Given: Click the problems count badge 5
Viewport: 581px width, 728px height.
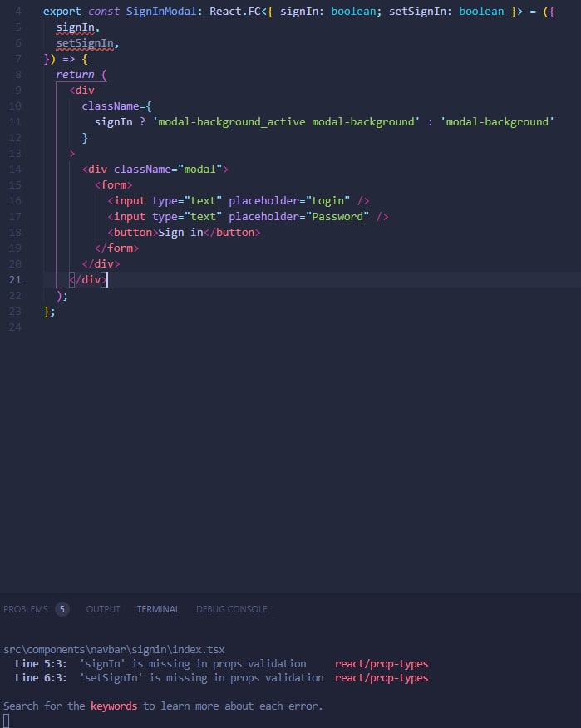Looking at the screenshot, I should (62, 609).
